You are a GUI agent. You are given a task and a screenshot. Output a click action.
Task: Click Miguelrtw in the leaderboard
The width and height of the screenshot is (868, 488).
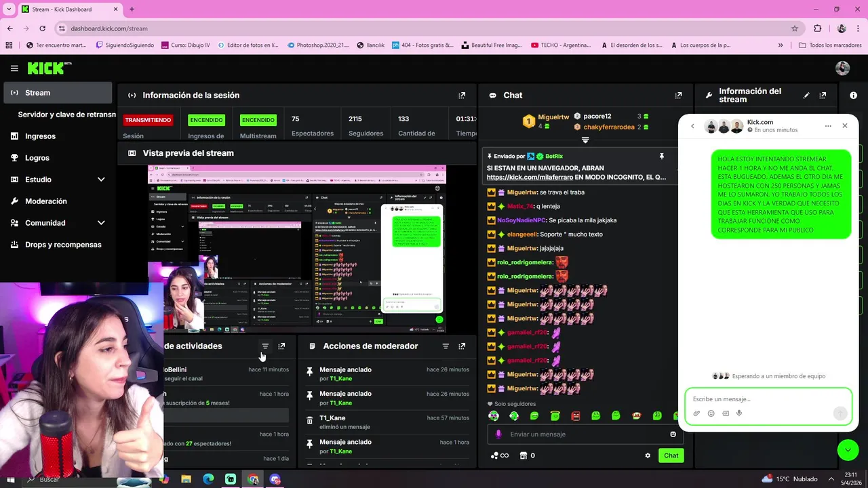tap(553, 117)
